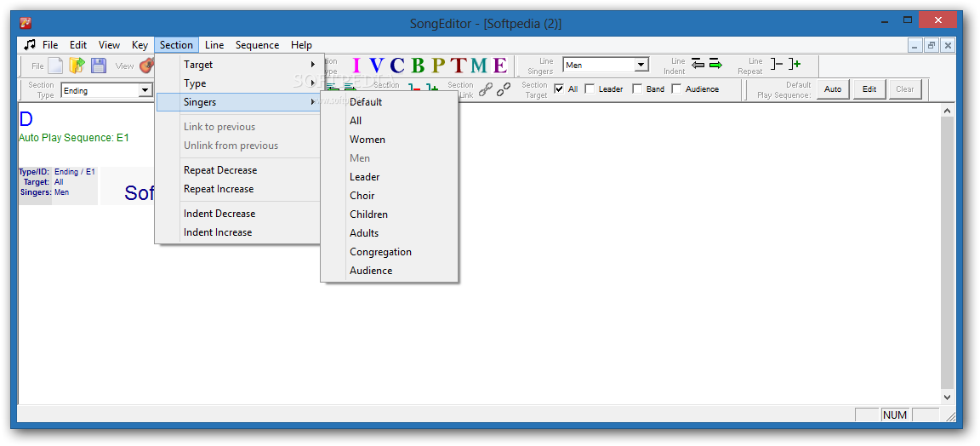Click Section Repeat increase green bracket icon
Screen dimensions: 980x446
432,88
